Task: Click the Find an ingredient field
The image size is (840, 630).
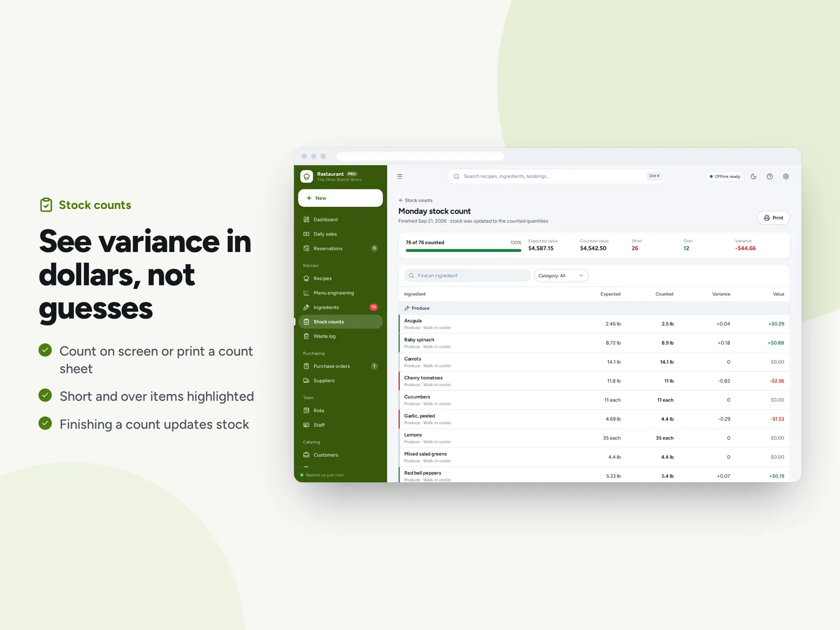Action: tap(467, 276)
